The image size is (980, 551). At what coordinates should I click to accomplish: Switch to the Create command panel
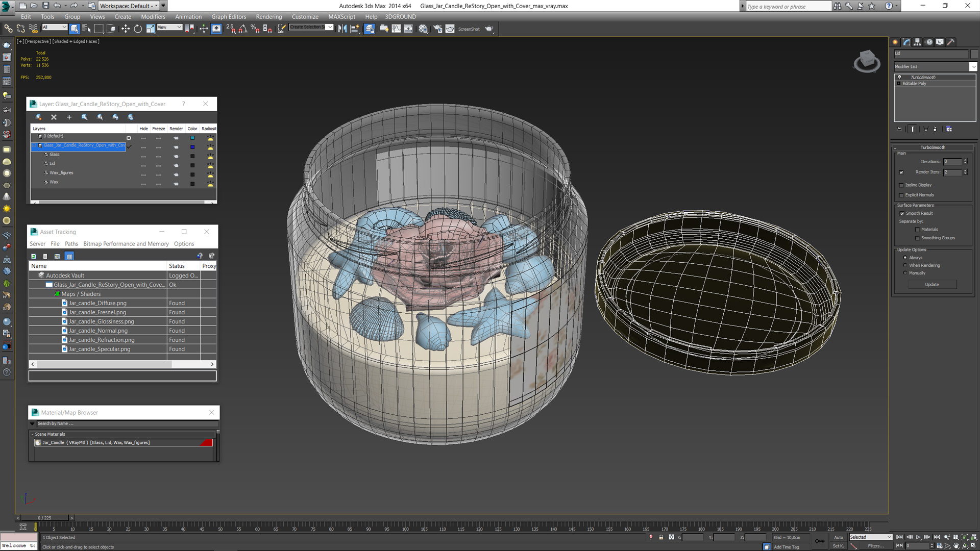coord(895,42)
